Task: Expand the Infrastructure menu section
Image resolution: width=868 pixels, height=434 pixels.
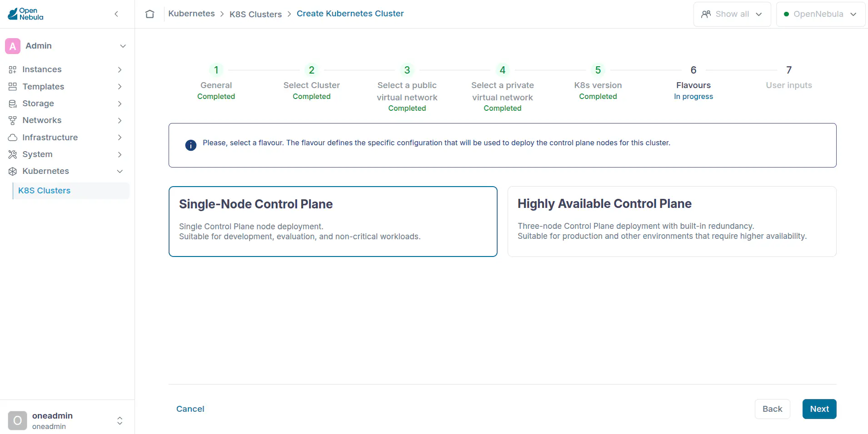Action: (120, 137)
